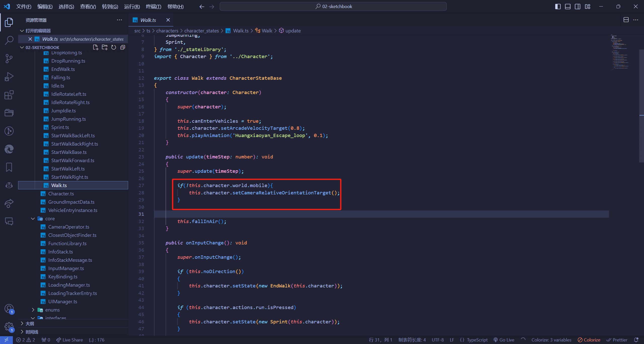The image size is (644, 344).
Task: Open the Extensions view
Action: (x=9, y=95)
